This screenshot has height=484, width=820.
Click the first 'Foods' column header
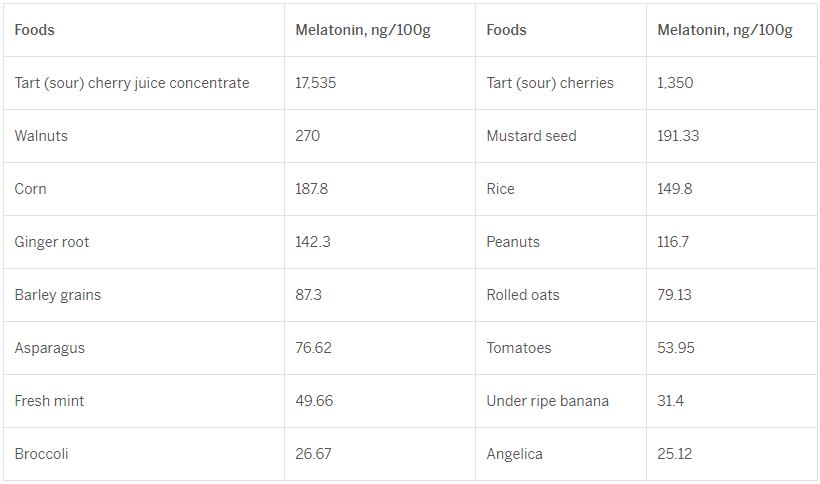(35, 30)
